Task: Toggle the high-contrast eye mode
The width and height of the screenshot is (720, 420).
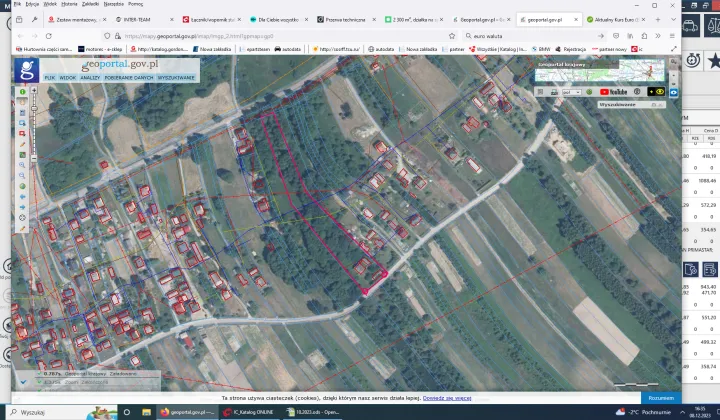Action: (656, 92)
